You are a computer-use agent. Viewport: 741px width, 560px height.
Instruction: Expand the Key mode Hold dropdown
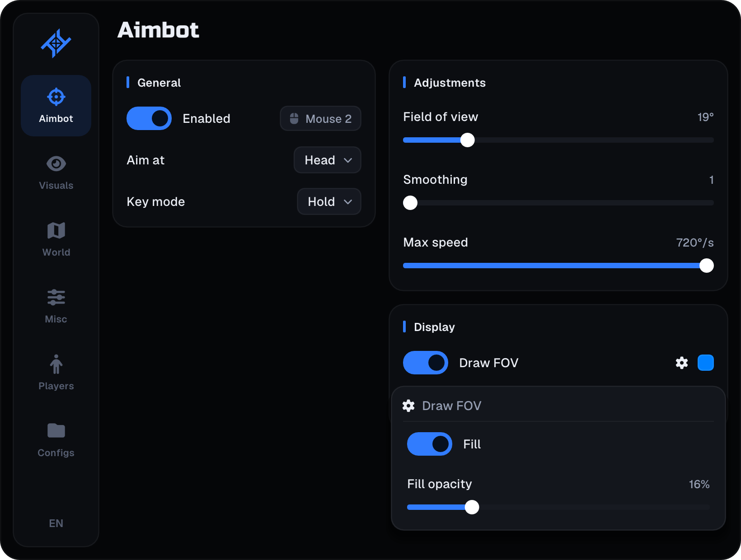pyautogui.click(x=329, y=201)
